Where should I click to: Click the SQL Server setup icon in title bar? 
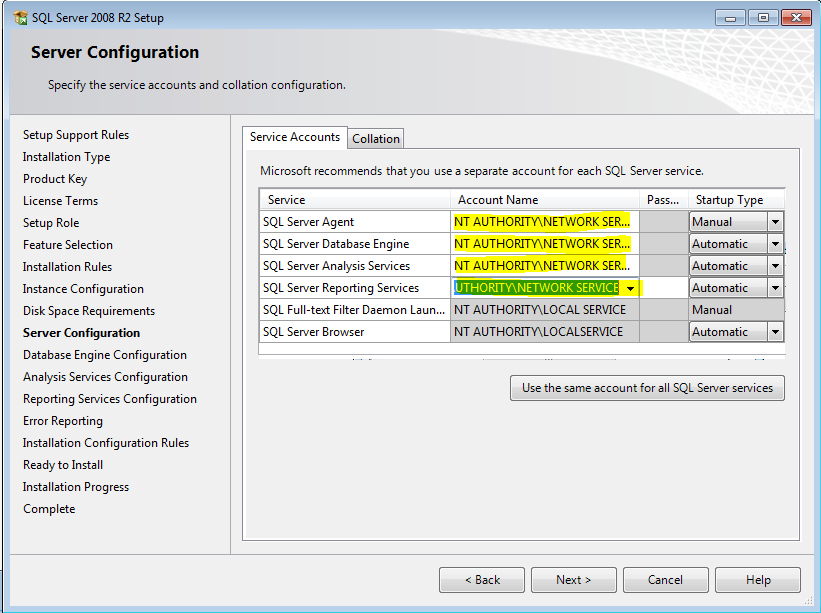(18, 17)
